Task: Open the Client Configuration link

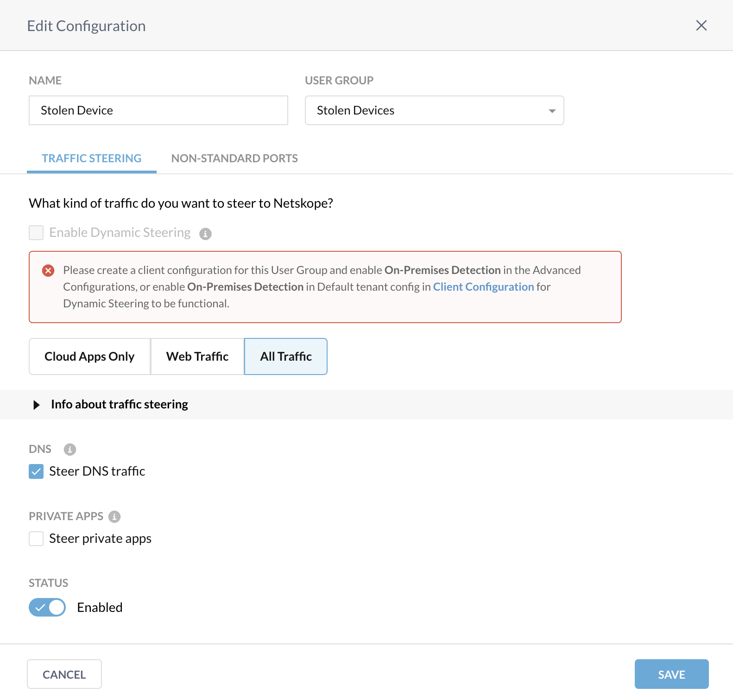Action: click(x=483, y=287)
